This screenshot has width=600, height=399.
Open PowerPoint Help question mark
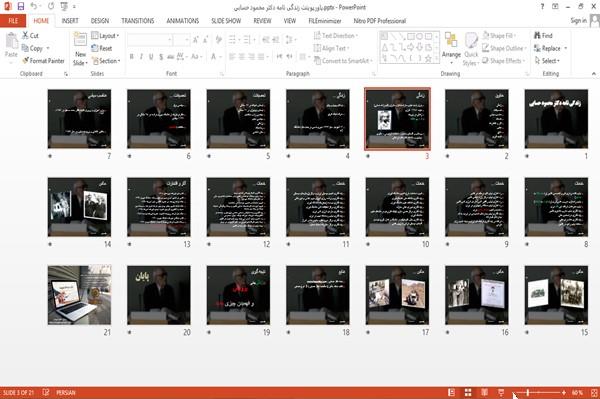click(542, 7)
